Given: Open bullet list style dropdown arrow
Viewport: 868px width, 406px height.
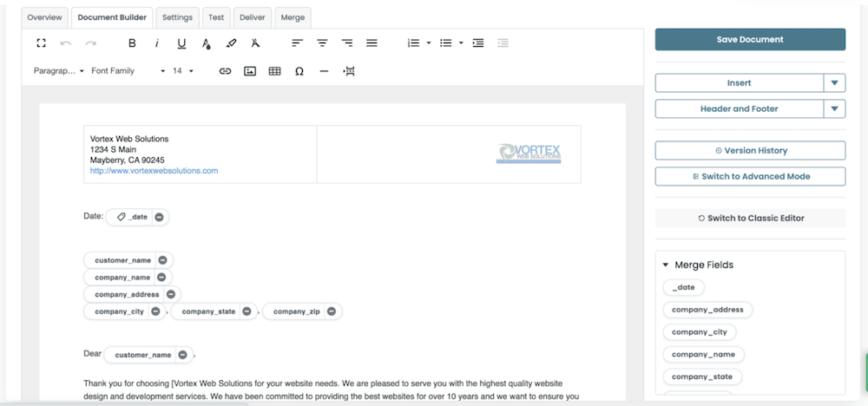Looking at the screenshot, I should click(461, 43).
